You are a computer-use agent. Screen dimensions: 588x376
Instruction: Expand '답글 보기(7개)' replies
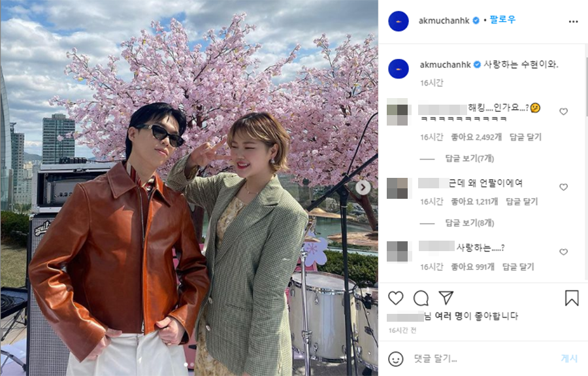click(x=469, y=158)
